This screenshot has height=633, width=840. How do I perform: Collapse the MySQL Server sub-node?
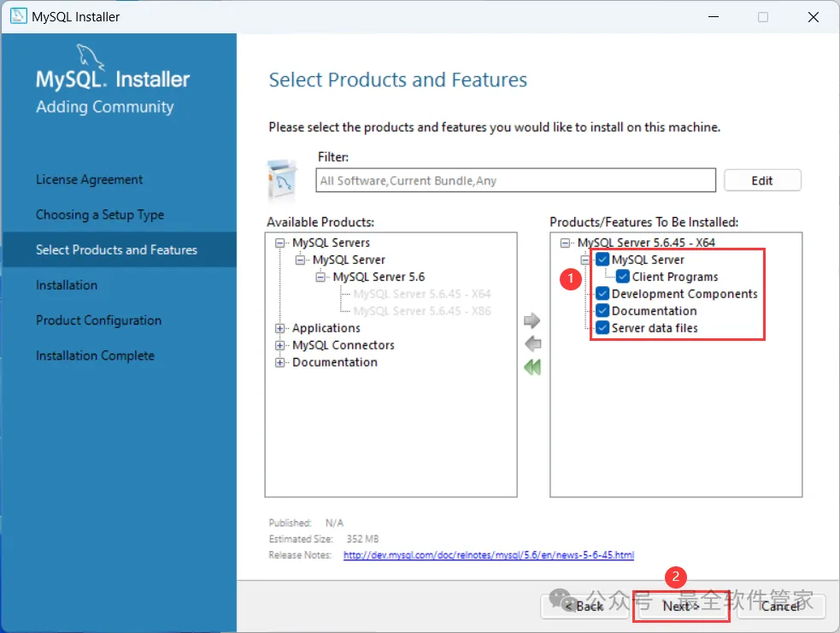[300, 261]
